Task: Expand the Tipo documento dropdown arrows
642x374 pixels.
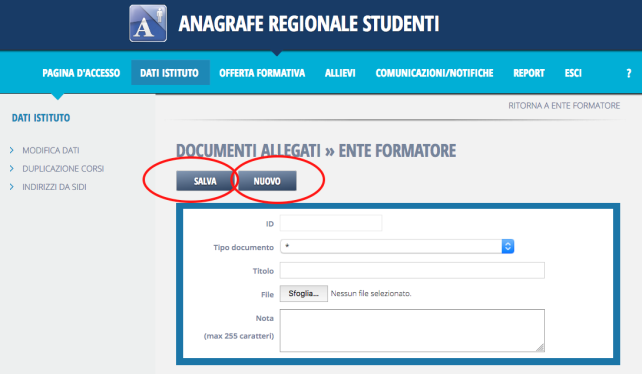Action: pos(508,246)
